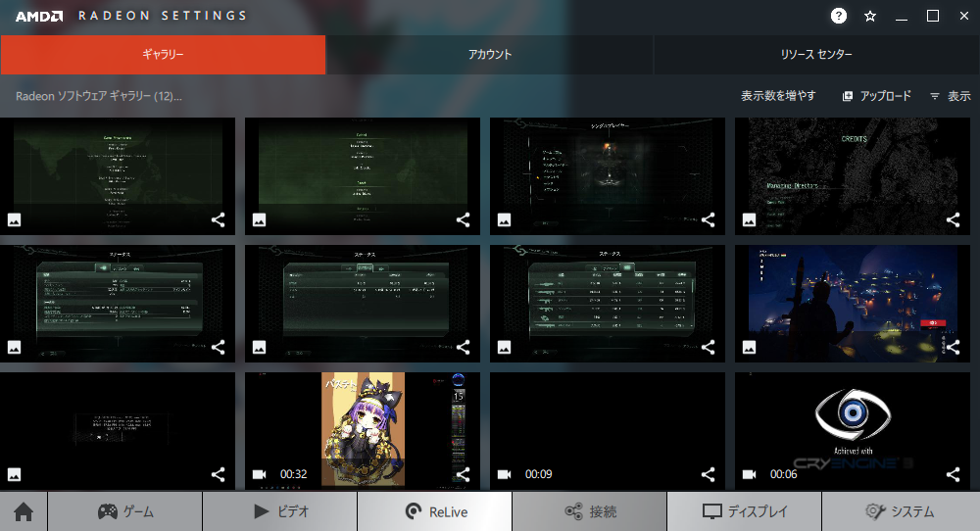
Task: Click image icon on CREDITS thumbnail
Action: click(749, 219)
